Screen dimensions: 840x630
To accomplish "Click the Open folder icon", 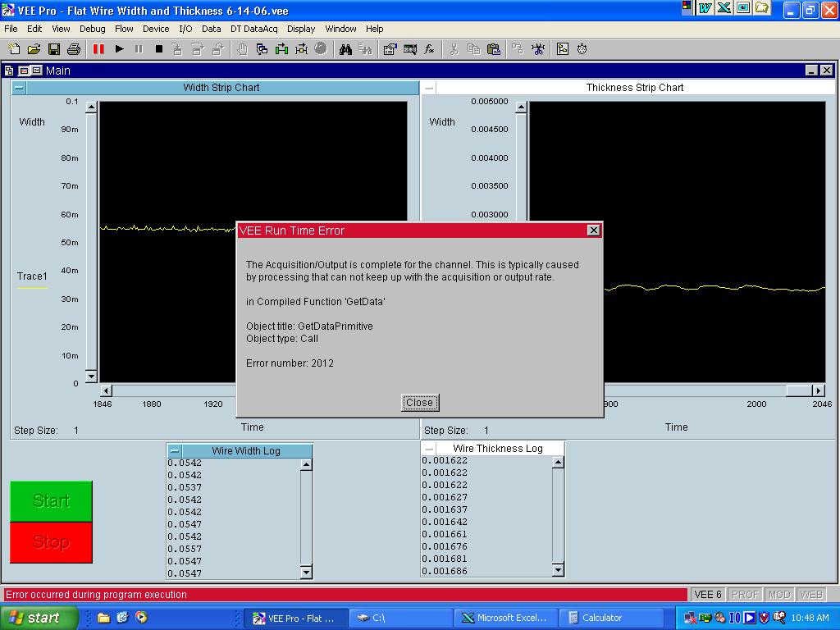I will 34,49.
